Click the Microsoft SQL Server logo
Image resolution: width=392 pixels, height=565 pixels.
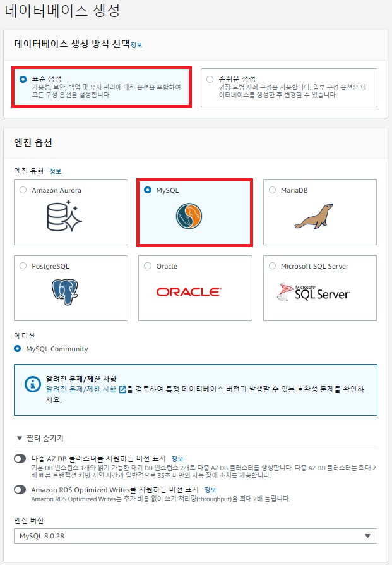click(x=313, y=292)
